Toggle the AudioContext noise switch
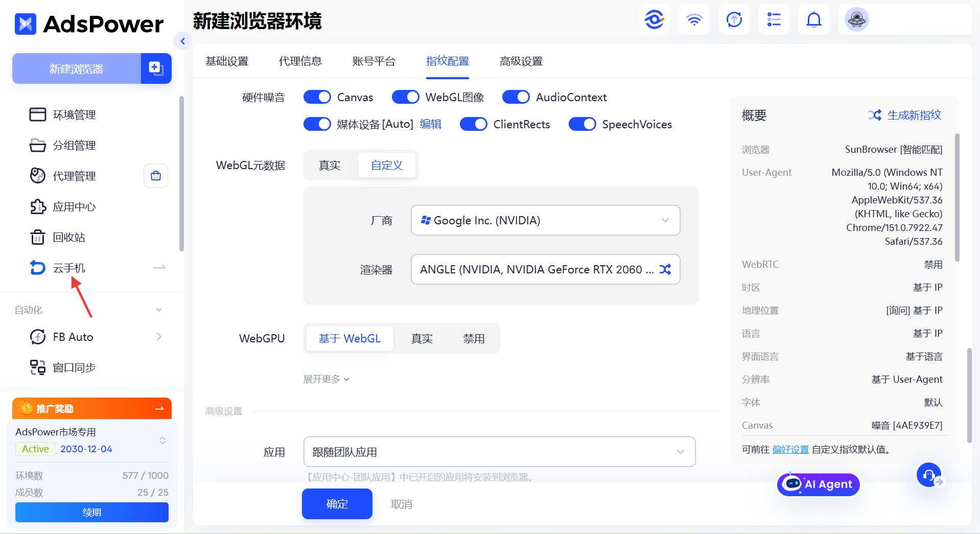The image size is (980, 534). point(516,97)
